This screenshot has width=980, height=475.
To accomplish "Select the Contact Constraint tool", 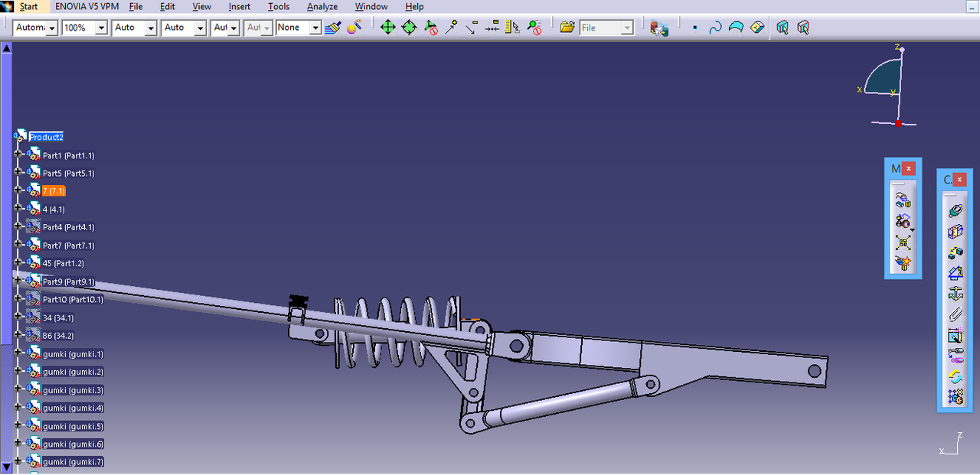I will [x=955, y=231].
